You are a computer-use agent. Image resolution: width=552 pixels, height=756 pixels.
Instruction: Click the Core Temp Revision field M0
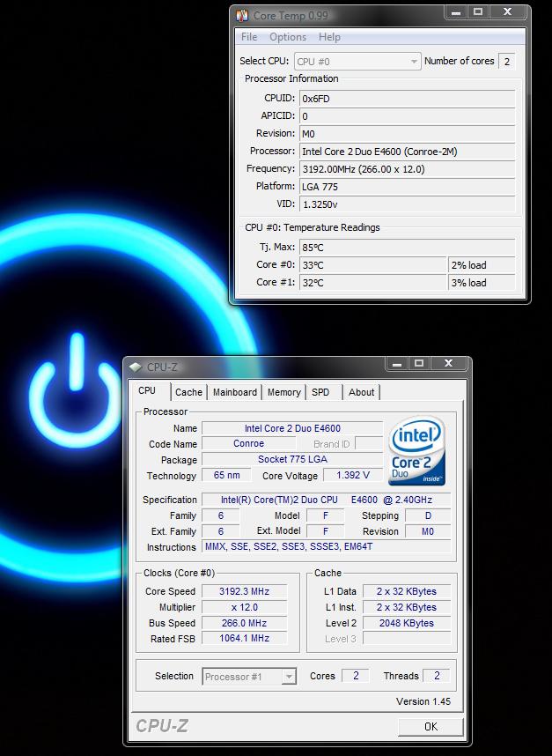(x=407, y=134)
